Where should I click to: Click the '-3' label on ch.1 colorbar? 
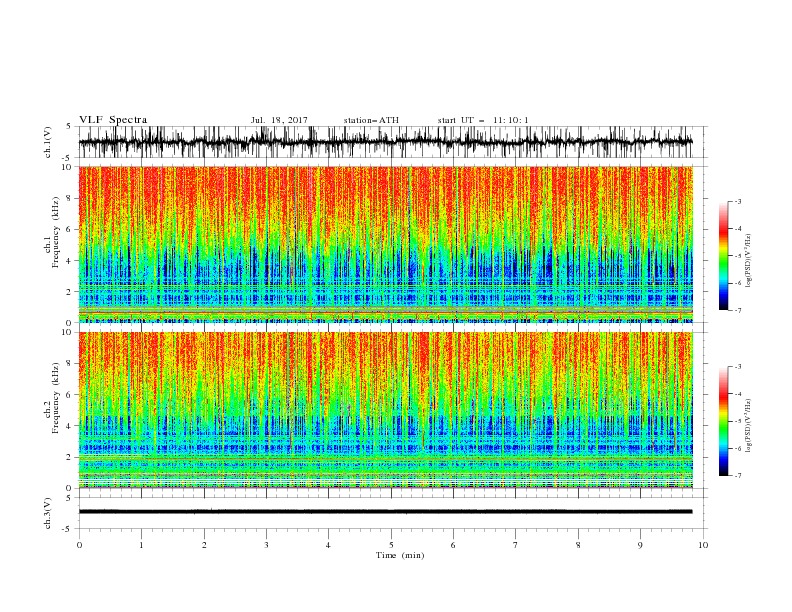tap(737, 201)
